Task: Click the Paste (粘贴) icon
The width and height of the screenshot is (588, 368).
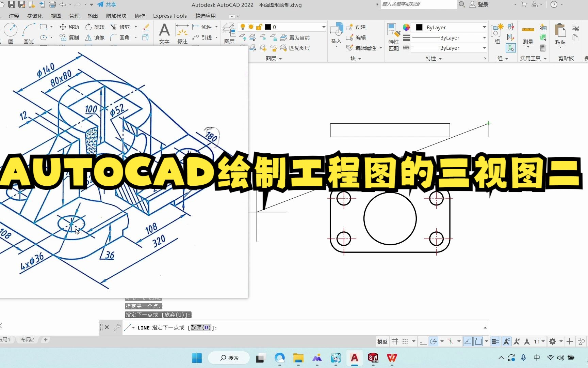Action: pyautogui.click(x=560, y=33)
